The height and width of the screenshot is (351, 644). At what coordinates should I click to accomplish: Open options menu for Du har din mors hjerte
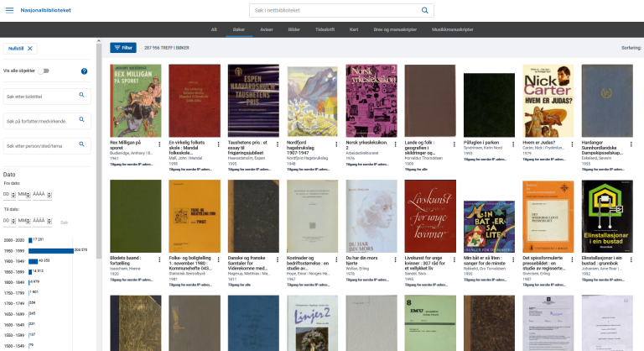click(x=395, y=259)
